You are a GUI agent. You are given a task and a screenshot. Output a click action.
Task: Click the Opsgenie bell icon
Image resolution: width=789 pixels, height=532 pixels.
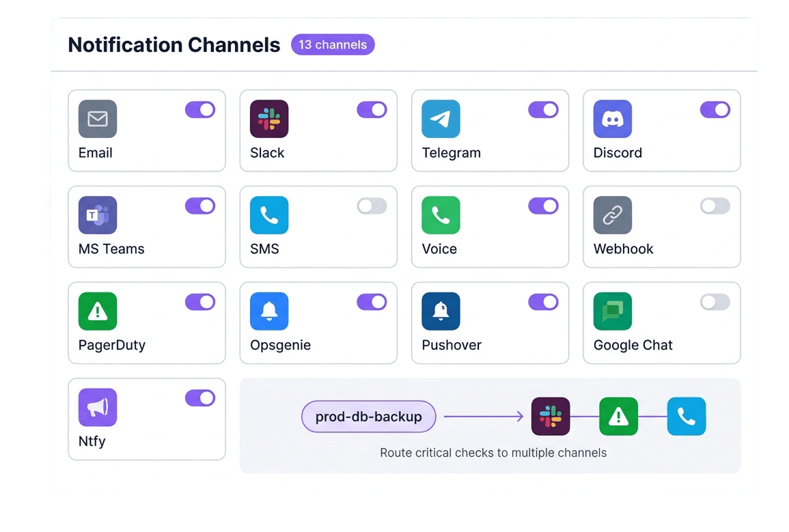(269, 311)
